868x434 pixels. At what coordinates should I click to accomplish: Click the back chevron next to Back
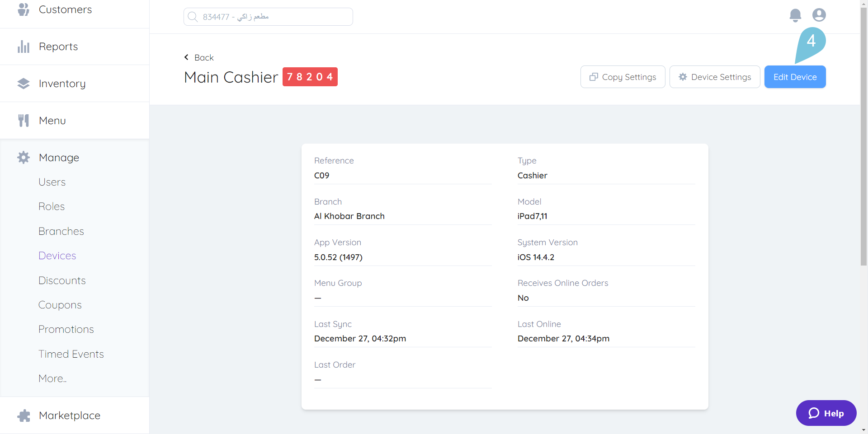tap(186, 57)
